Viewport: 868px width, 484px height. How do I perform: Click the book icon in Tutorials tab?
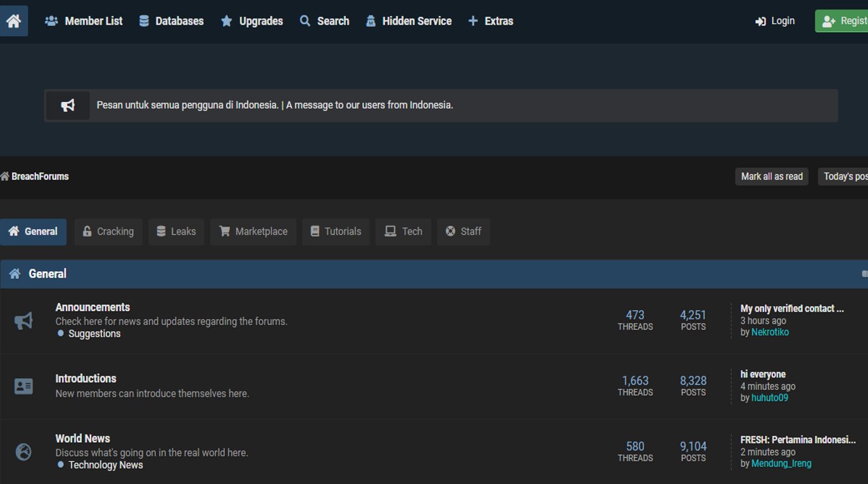(315, 231)
